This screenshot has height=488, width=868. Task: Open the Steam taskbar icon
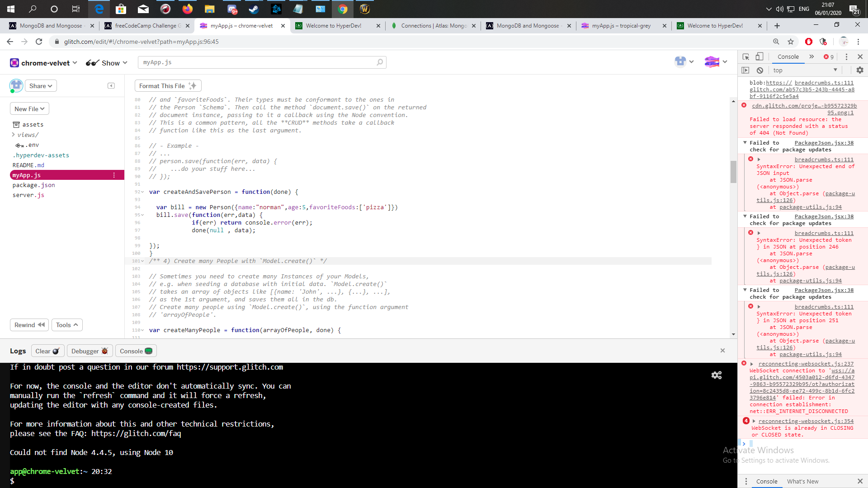point(254,9)
